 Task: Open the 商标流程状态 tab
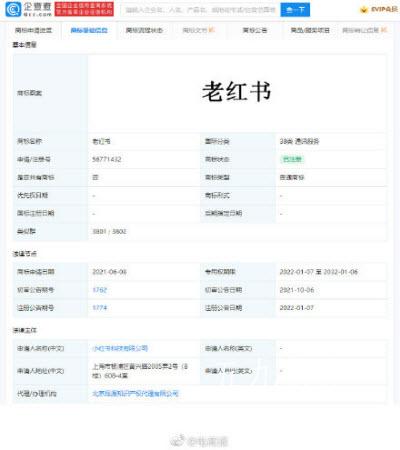point(144,30)
